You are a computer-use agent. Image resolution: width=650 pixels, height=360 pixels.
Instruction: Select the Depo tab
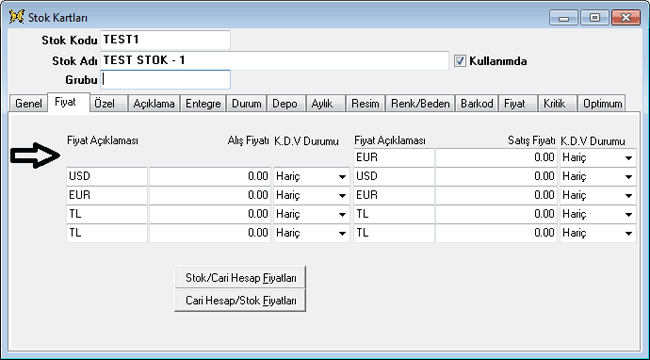click(x=286, y=103)
